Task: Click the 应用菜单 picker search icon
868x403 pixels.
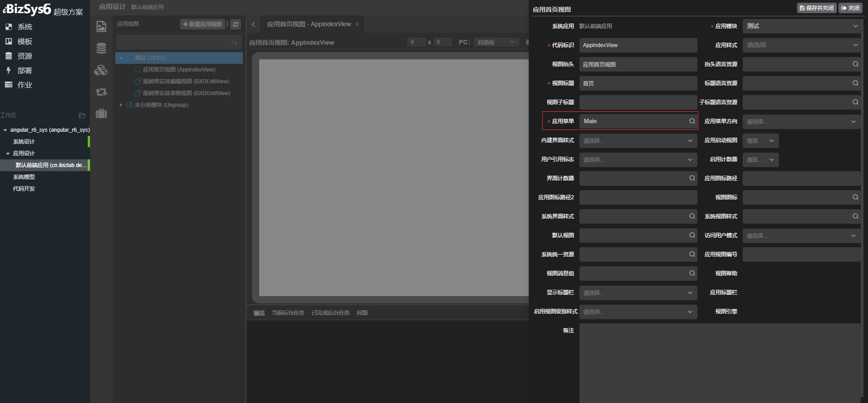Action: (x=692, y=121)
